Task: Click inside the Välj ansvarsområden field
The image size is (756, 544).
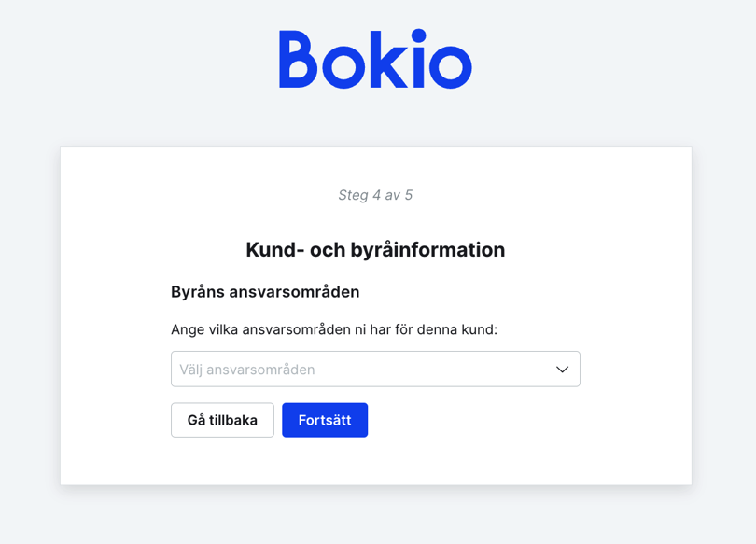Action: (x=355, y=369)
